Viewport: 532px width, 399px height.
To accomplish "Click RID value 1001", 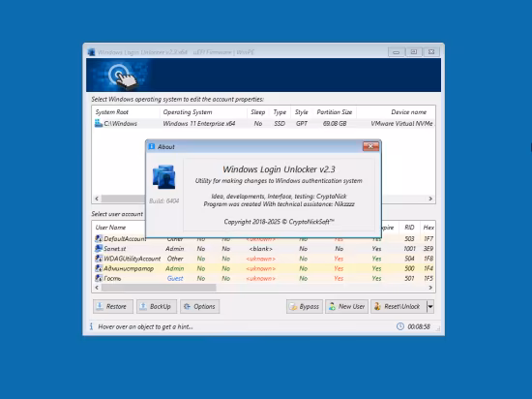I will click(409, 249).
